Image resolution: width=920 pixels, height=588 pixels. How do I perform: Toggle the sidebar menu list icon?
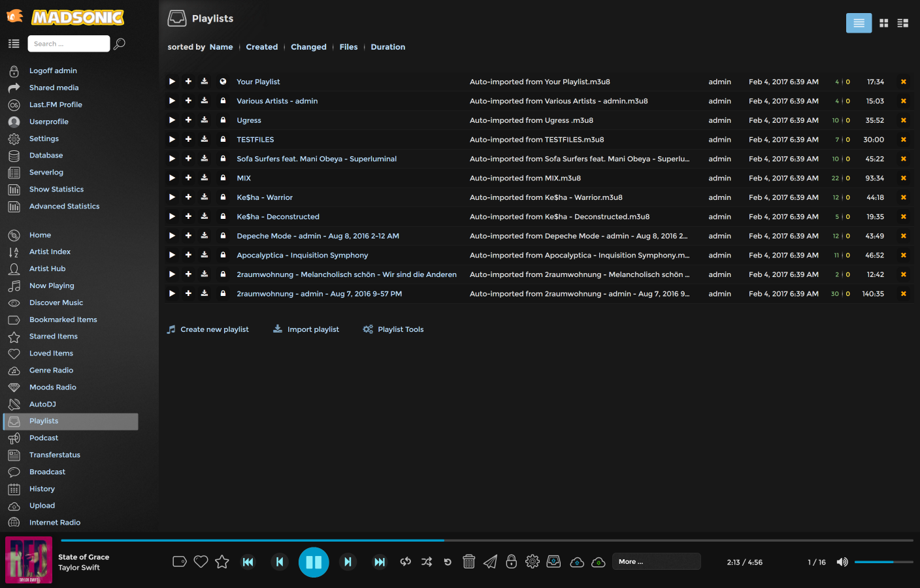pyautogui.click(x=14, y=44)
